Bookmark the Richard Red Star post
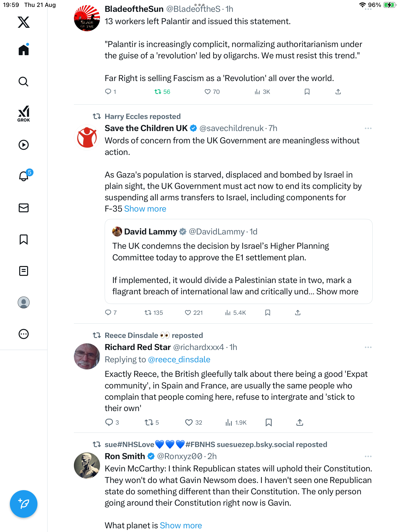399x532 pixels. coord(268,422)
